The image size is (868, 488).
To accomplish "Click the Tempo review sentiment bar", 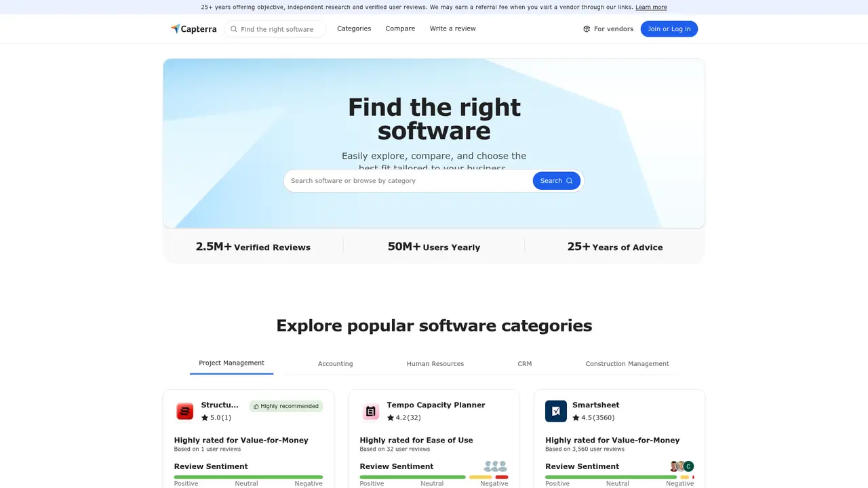I will (434, 477).
